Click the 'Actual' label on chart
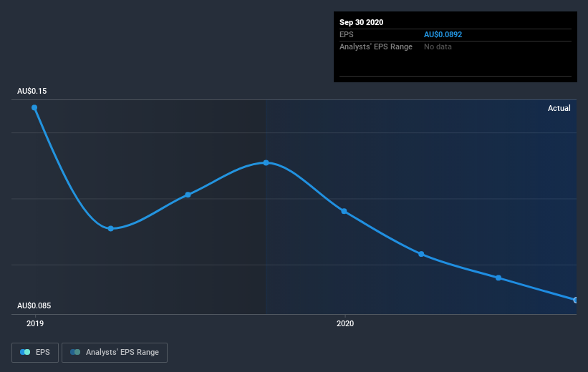Viewport: 588px width, 372px height. pos(559,108)
